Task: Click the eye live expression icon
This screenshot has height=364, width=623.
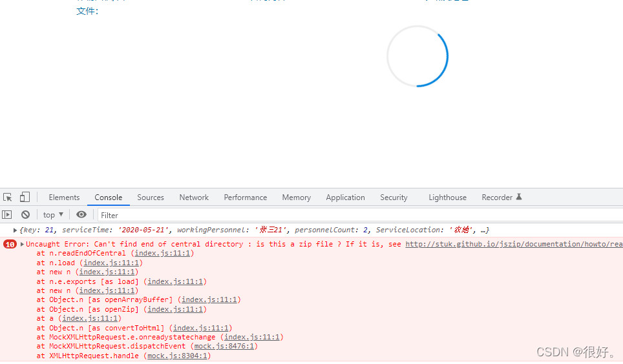Action: [81, 215]
